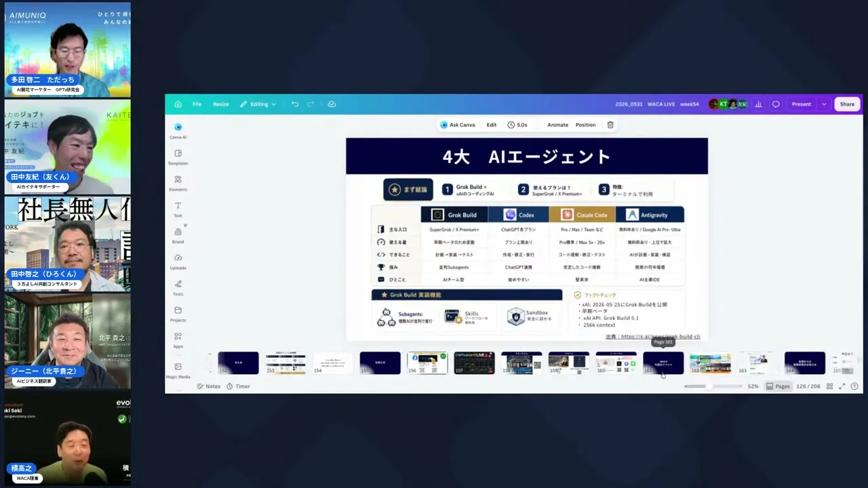This screenshot has width=868, height=488.
Task: Open the Elements panel
Action: point(178,183)
